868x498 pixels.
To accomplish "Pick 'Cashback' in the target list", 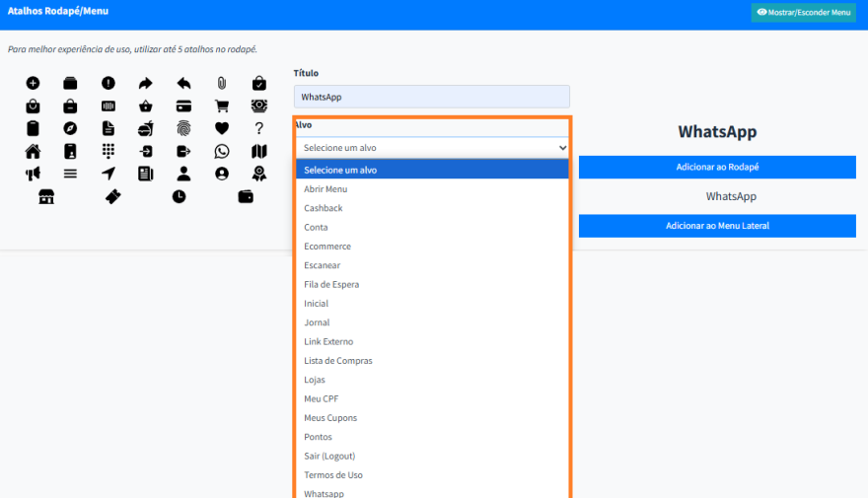I will pos(324,208).
